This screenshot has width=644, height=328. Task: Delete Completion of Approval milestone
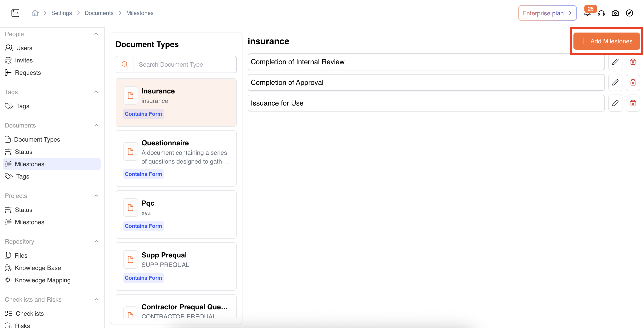[x=633, y=82]
